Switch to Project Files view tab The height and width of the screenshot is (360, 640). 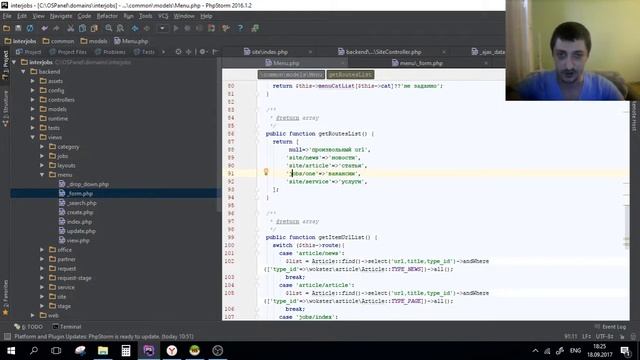(x=68, y=52)
